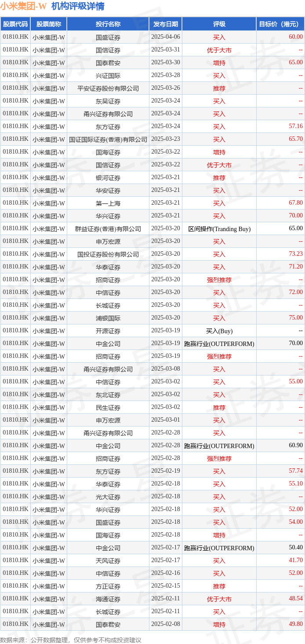Click target price 67.80
The width and height of the screenshot is (305, 644).
(296, 203)
